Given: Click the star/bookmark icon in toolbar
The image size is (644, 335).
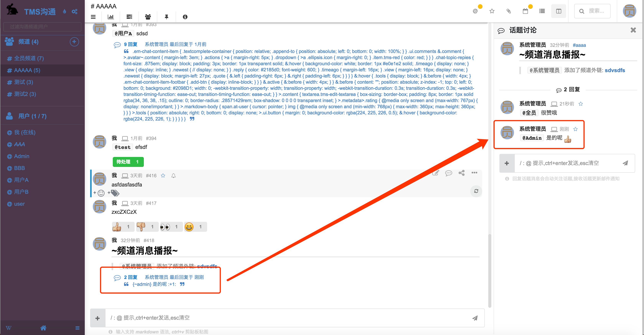Looking at the screenshot, I should tap(492, 11).
